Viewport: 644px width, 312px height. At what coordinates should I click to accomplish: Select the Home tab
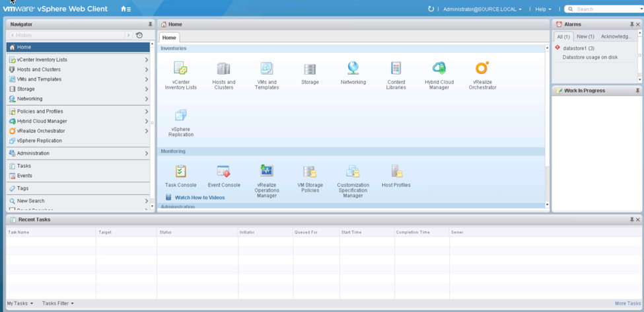pyautogui.click(x=169, y=38)
